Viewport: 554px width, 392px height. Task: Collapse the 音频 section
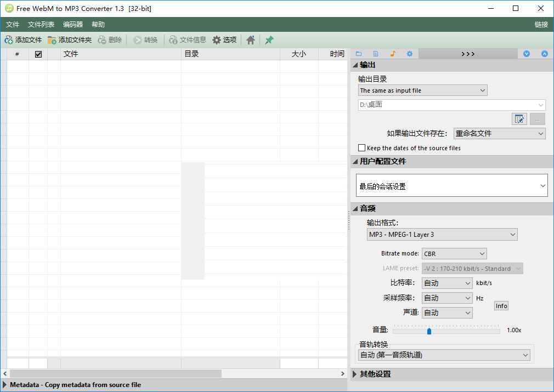(x=355, y=208)
